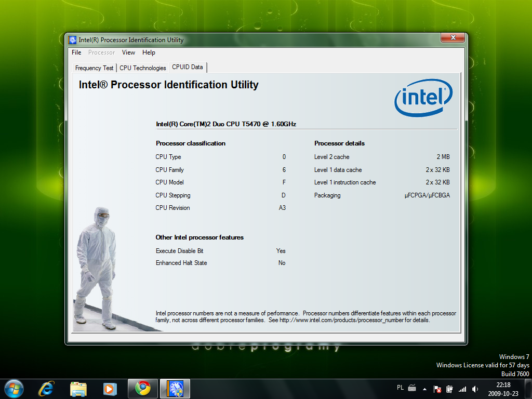Click the volume speaker tray icon
This screenshot has width=532, height=399.
click(x=475, y=389)
